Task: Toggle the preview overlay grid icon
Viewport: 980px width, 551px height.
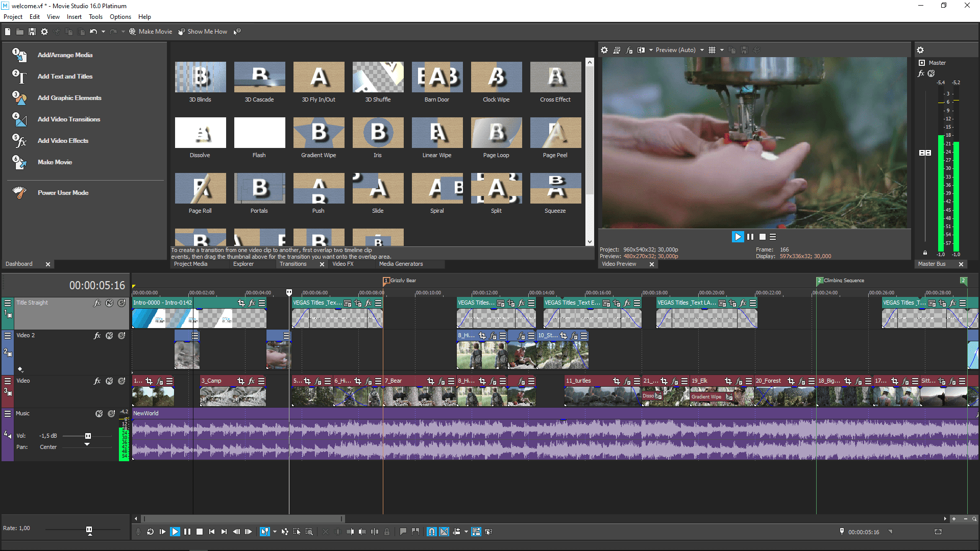Action: (x=712, y=50)
